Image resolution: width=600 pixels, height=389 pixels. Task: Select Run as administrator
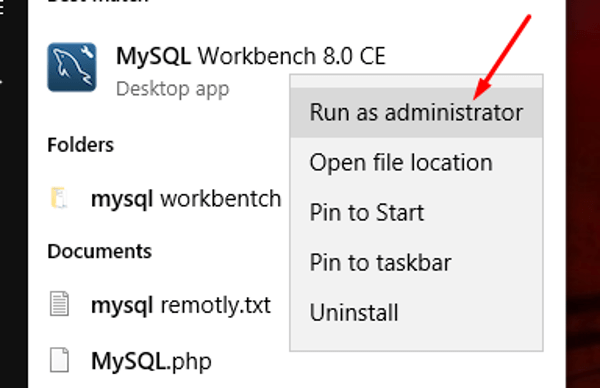tap(416, 112)
